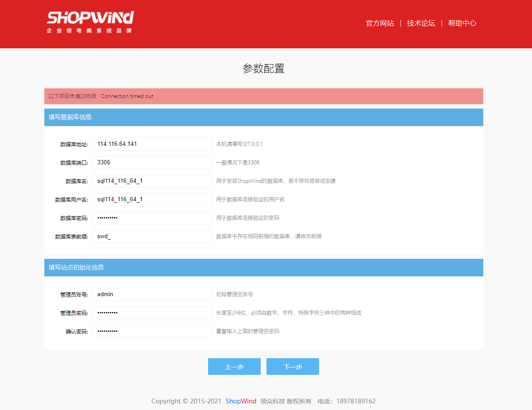Image resolution: width=532 pixels, height=410 pixels.
Task: Open the ShopWind footer link
Action: coord(241,401)
